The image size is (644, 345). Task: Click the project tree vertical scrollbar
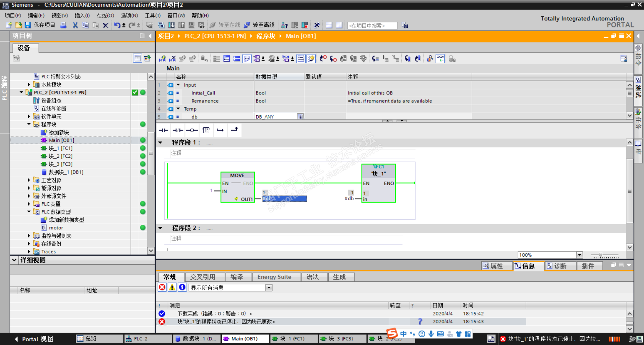coord(151,154)
